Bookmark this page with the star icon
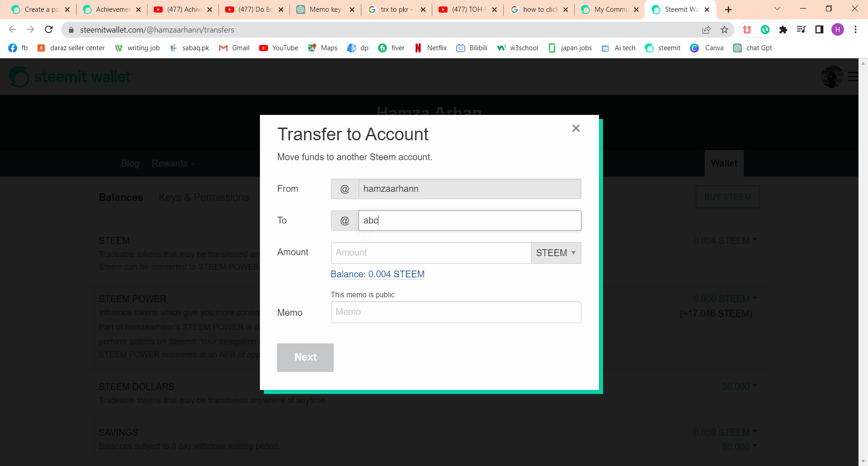The image size is (868, 466). pos(725,29)
